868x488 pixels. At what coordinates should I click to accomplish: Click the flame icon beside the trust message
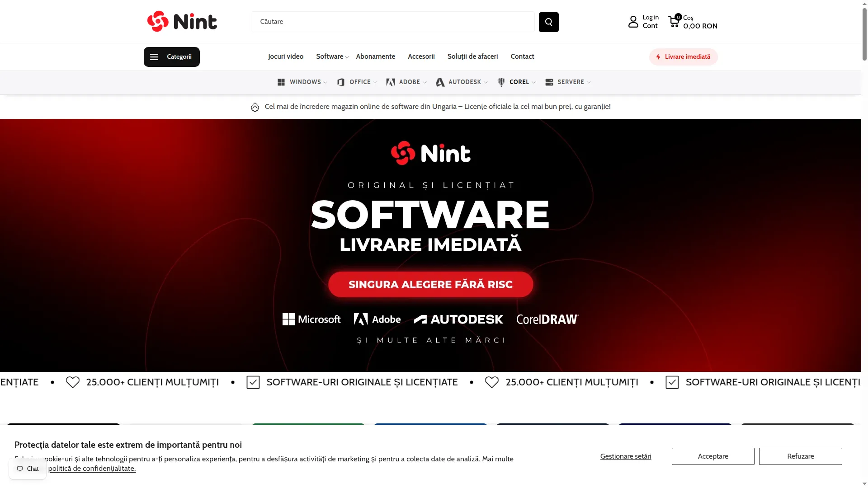(x=255, y=107)
